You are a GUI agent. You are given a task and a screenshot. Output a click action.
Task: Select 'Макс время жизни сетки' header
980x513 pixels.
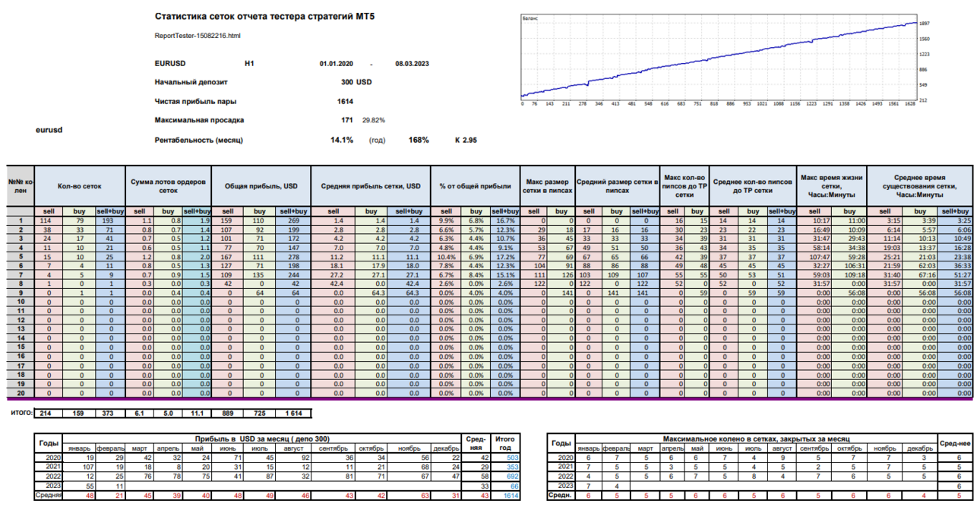832,186
